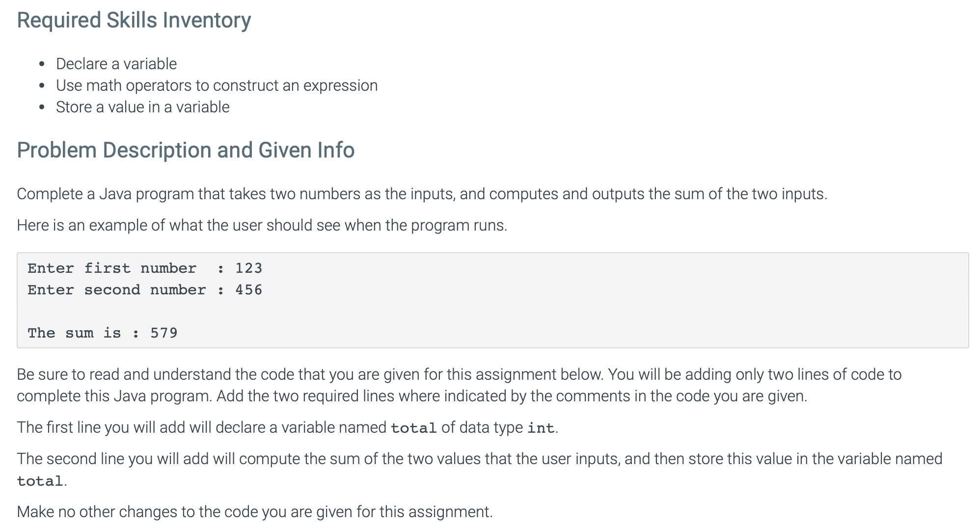Click the Problem Description and Given Info heading

pyautogui.click(x=186, y=150)
